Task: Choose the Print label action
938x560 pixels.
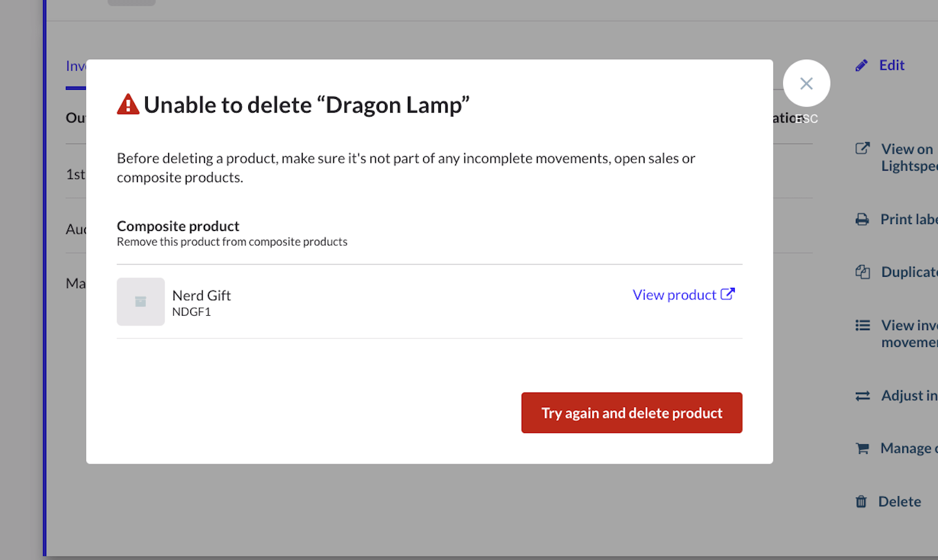Action: pos(909,219)
